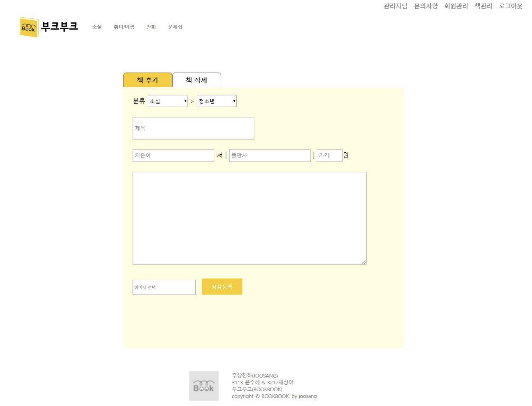Open the 문의사항 link
Screen dimensions: 532x406
[x=426, y=6]
